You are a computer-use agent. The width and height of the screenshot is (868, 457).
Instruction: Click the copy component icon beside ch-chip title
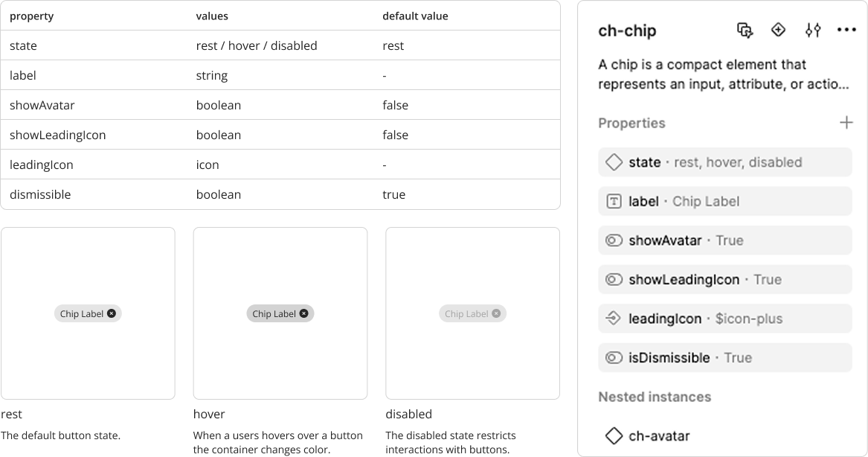click(745, 31)
